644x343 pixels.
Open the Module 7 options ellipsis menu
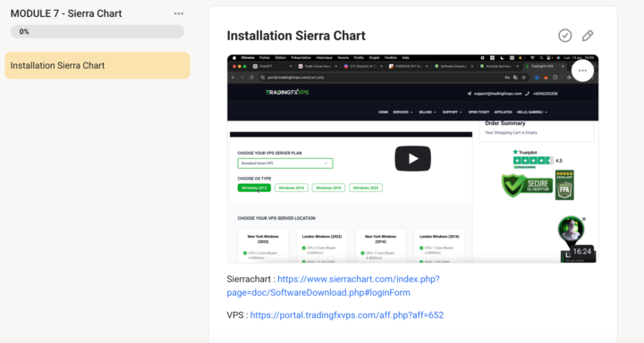(179, 13)
